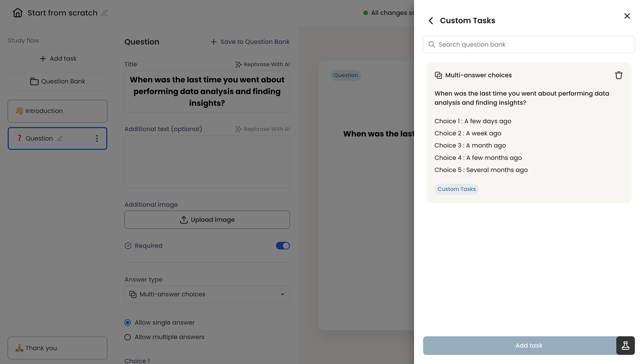Click the flask icon next to Add task
The width and height of the screenshot is (644, 364).
click(625, 346)
